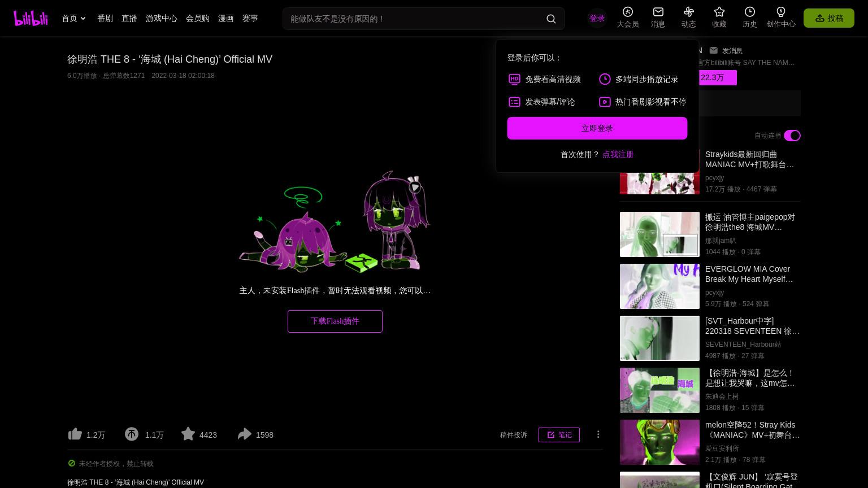Go to 直播 section

[x=129, y=19]
